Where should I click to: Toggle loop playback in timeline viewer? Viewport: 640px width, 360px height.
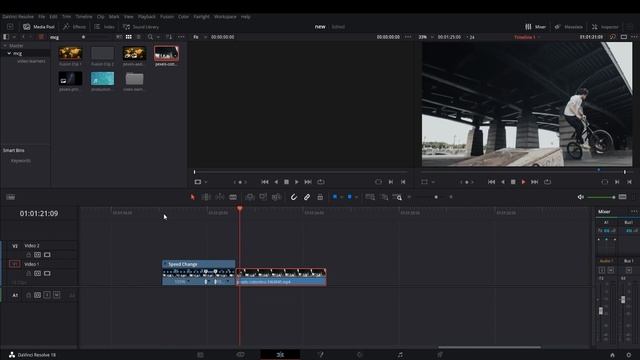tap(547, 182)
